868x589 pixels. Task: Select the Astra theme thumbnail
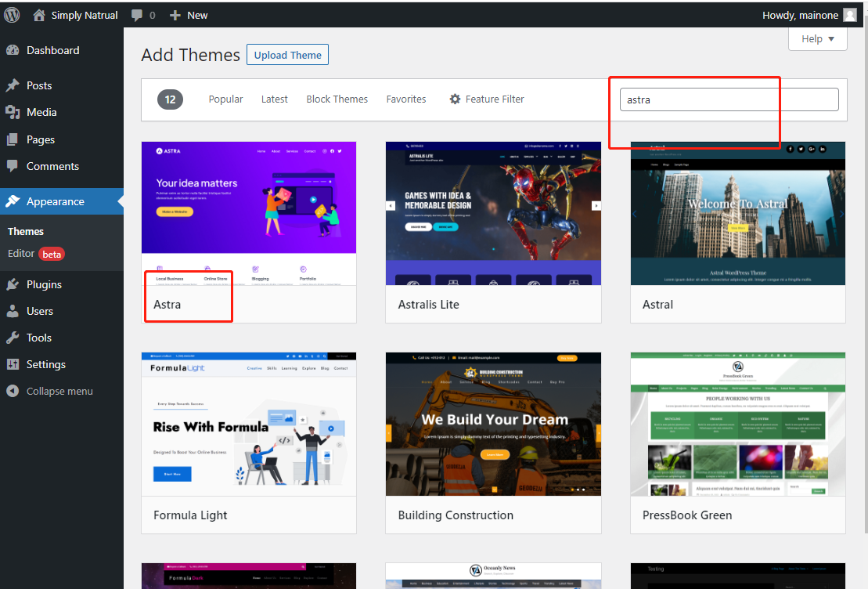coord(249,214)
